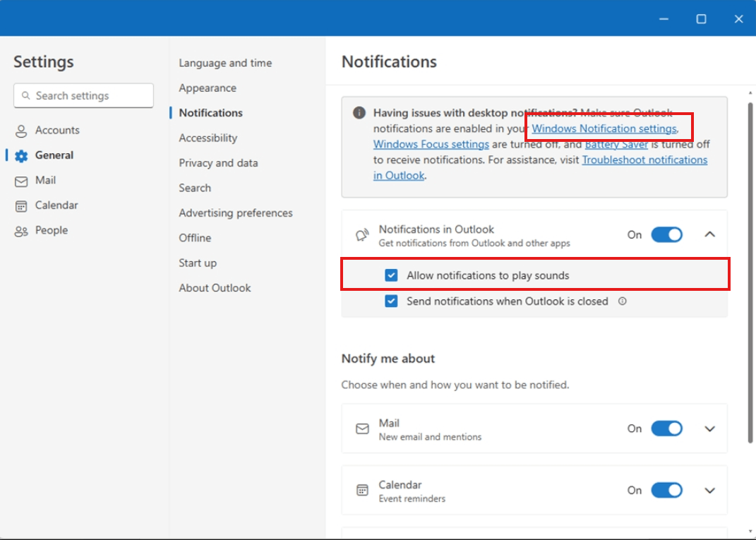
Task: Select the Accounts category label
Action: (x=57, y=130)
